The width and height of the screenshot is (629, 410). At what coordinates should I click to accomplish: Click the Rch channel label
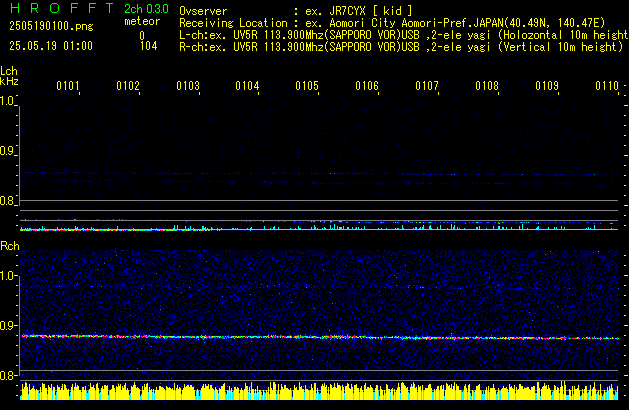pyautogui.click(x=10, y=246)
